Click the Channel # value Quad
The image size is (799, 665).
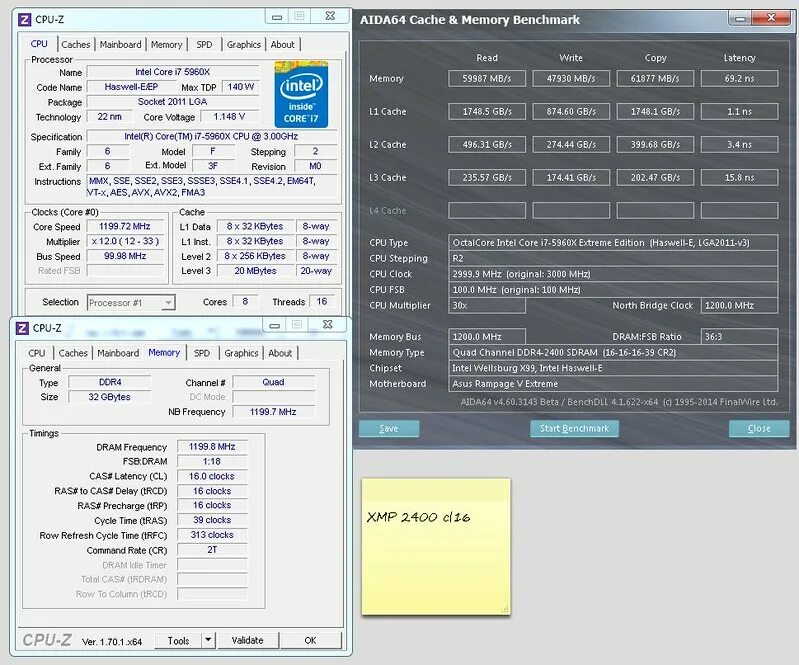pyautogui.click(x=274, y=382)
